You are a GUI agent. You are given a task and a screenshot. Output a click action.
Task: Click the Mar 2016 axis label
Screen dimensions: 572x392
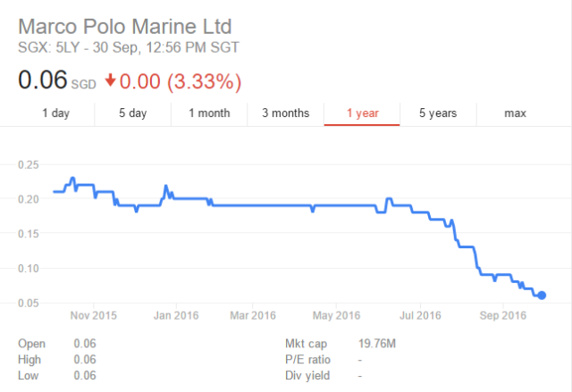click(253, 315)
